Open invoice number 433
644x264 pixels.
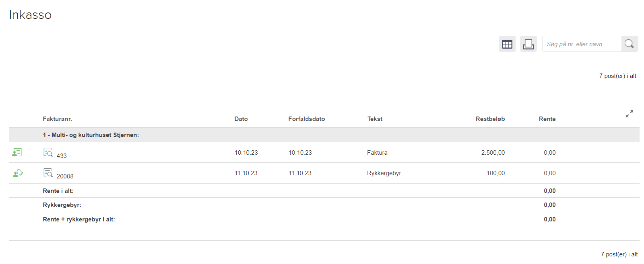pos(62,156)
